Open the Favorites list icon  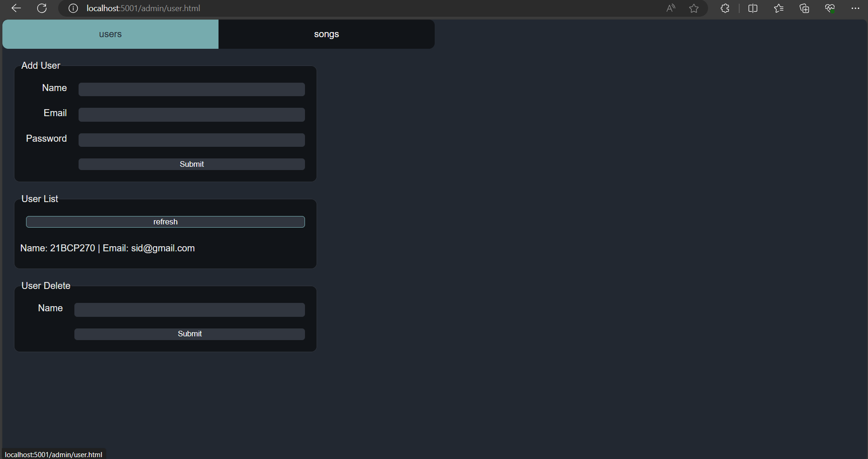[x=779, y=8]
